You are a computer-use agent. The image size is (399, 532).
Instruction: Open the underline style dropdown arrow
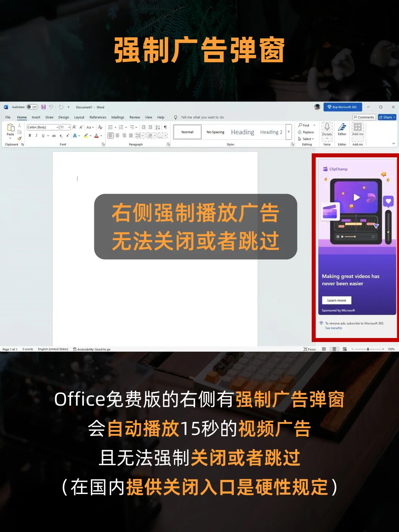pos(48,136)
